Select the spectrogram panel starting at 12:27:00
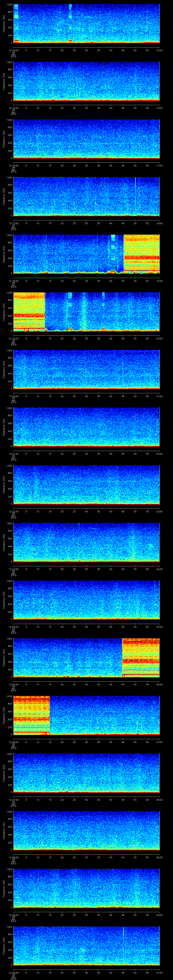Viewport: 173px width, 980px height. pyautogui.click(x=86, y=773)
